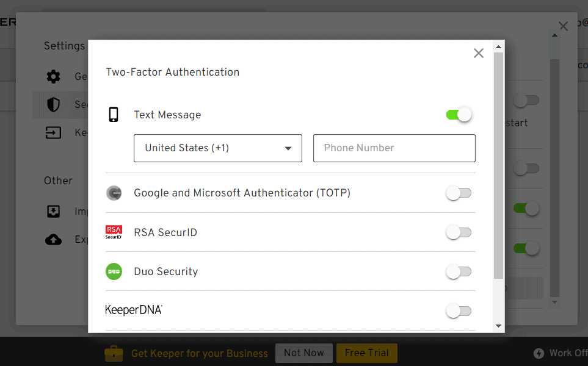Switch on the KeeperDNA toggle

pyautogui.click(x=459, y=311)
